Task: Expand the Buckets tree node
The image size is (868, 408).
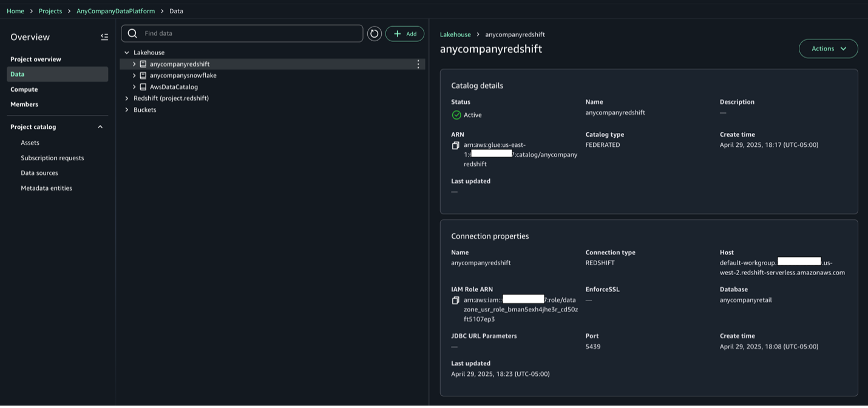Action: [x=127, y=110]
